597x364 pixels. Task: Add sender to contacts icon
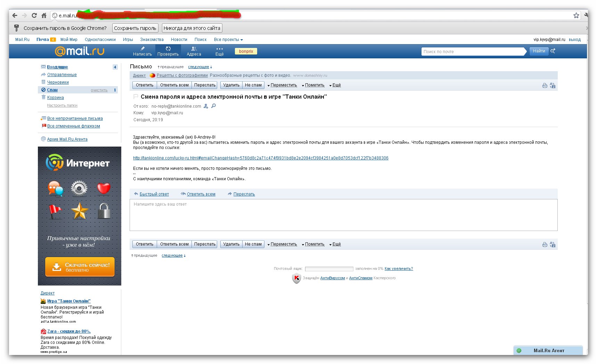tap(206, 106)
